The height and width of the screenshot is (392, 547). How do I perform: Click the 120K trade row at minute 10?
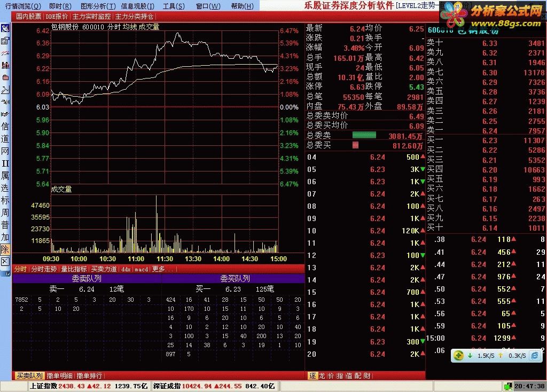click(365, 231)
